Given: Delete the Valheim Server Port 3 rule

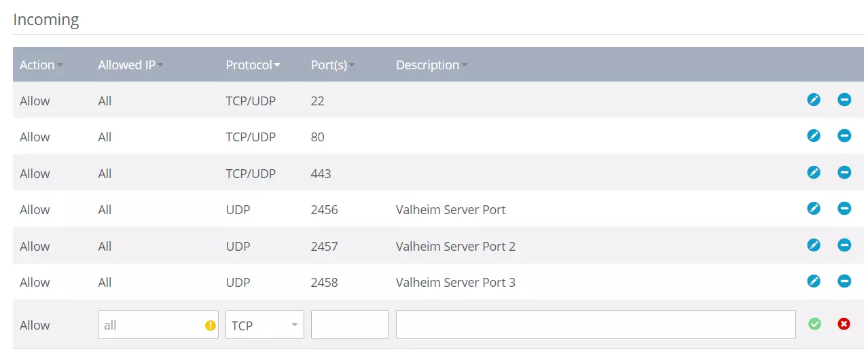Looking at the screenshot, I should pyautogui.click(x=844, y=281).
